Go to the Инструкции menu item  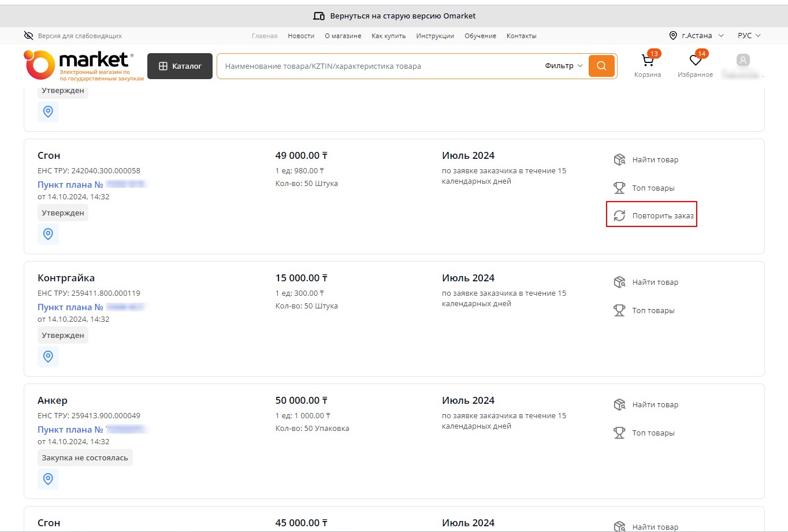[x=435, y=36]
